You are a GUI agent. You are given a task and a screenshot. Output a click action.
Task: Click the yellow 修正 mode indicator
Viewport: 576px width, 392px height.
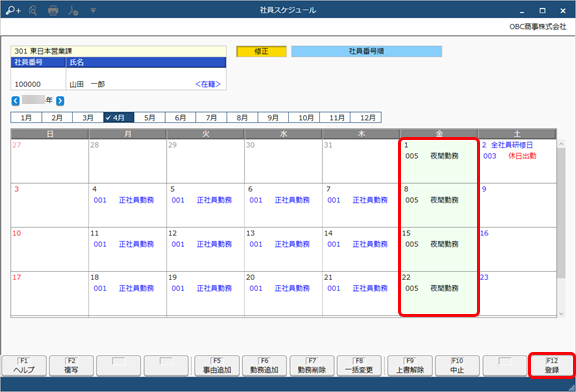click(261, 51)
